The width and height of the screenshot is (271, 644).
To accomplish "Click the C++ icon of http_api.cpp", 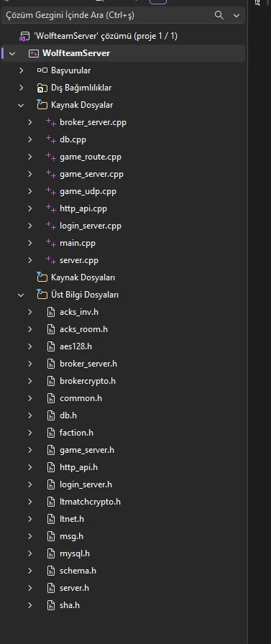I will [x=51, y=208].
